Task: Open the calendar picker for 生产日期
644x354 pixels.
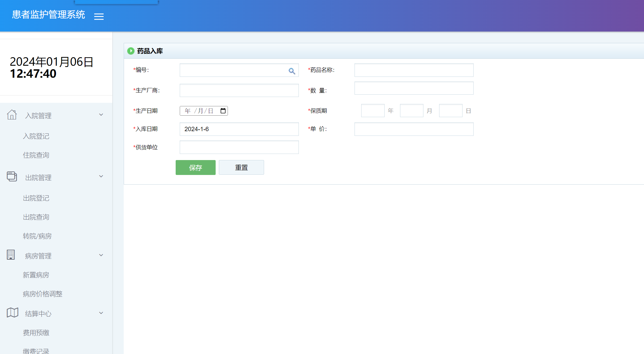Action: 223,111
